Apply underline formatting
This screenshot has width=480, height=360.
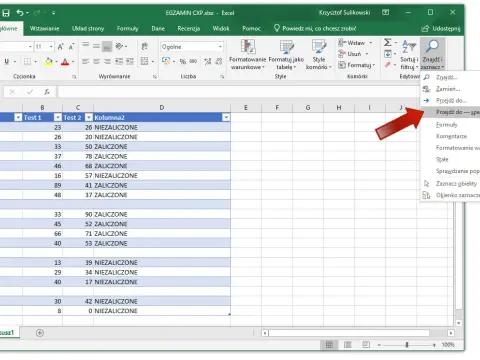6,61
